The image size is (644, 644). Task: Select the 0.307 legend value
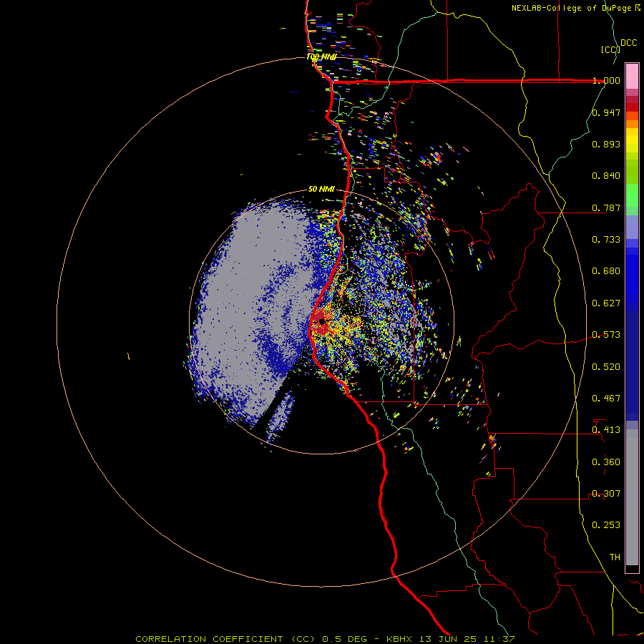(x=606, y=494)
